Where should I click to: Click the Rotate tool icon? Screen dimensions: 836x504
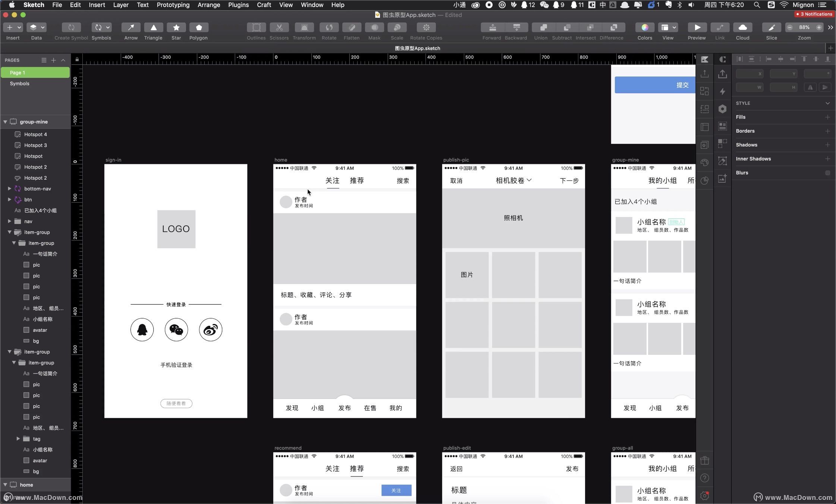[329, 28]
